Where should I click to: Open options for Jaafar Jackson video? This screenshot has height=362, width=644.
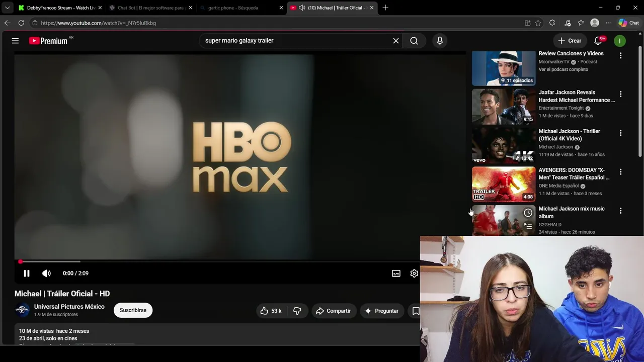pyautogui.click(x=620, y=94)
